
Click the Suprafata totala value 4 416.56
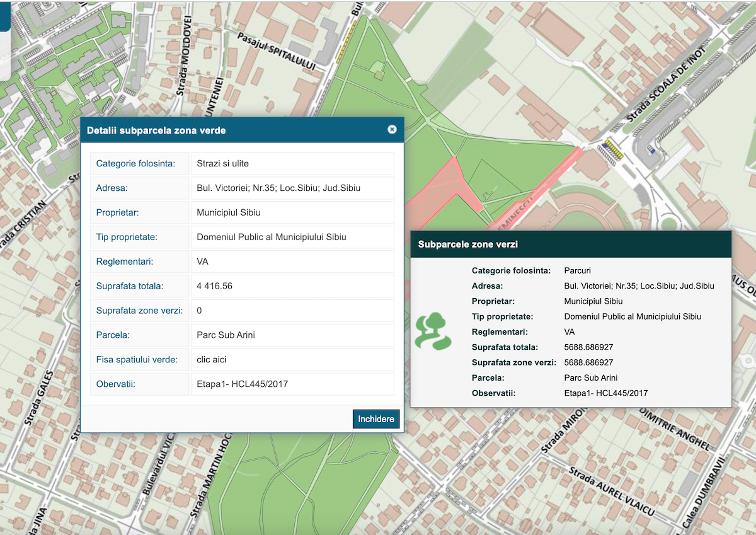coord(215,286)
